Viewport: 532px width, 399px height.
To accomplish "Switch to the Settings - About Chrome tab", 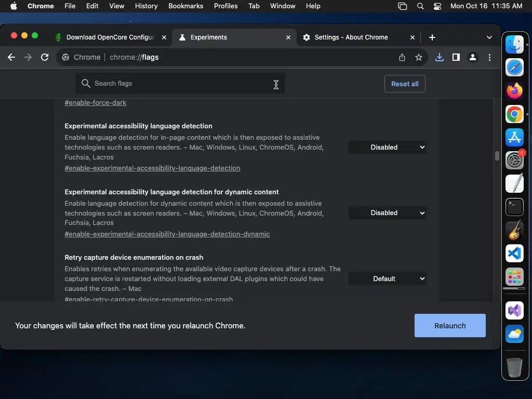I will click(x=351, y=37).
